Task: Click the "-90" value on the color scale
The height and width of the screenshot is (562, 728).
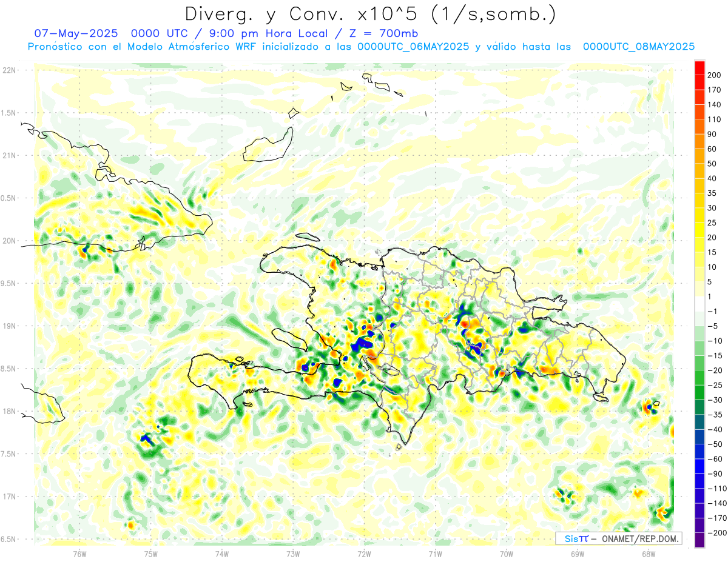Action: pos(714,473)
